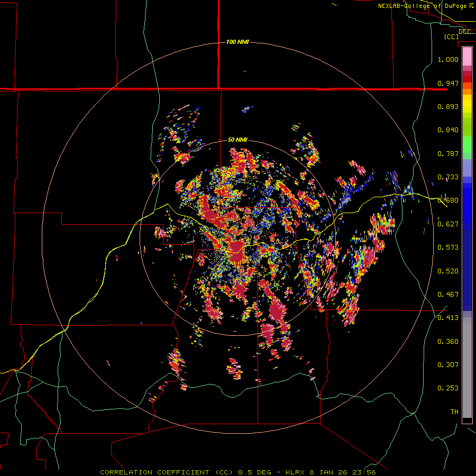Screen dimensions: 476x476
Task: Select the 0.253 scale value
Action: coord(448,388)
